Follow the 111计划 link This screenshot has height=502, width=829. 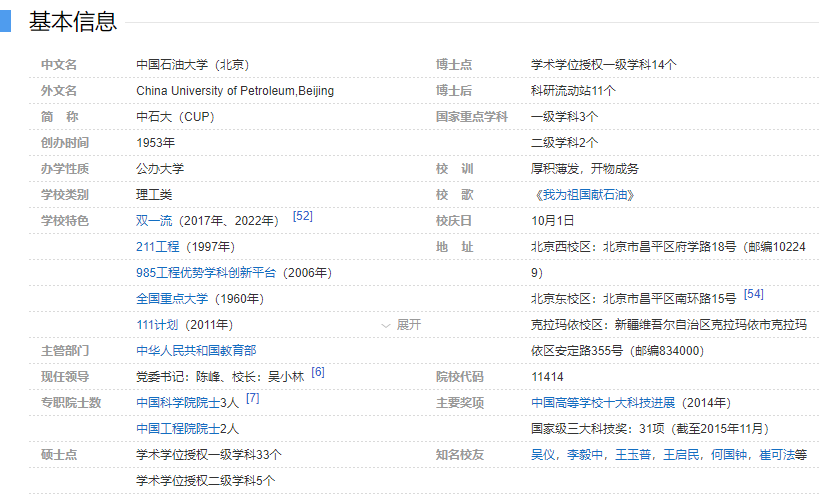coord(158,325)
